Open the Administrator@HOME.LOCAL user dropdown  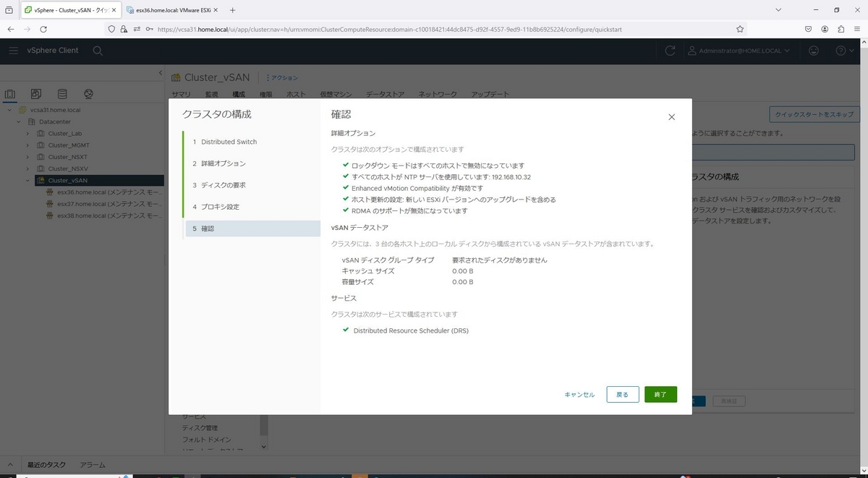click(x=739, y=51)
